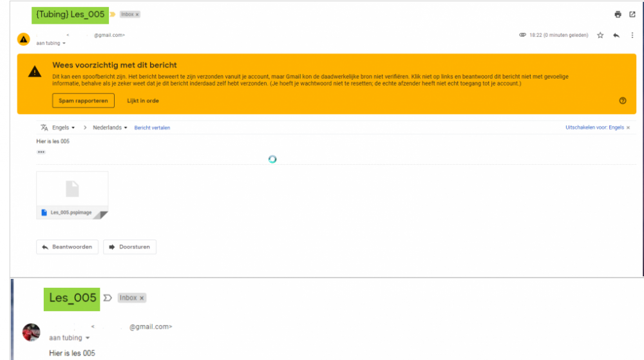
Task: Click the warning triangle icon in the orange banner
Action: tap(35, 72)
